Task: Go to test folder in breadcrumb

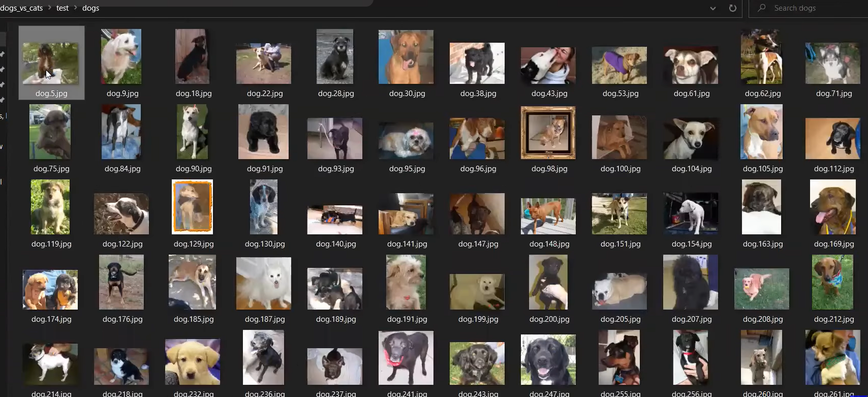Action: point(63,8)
